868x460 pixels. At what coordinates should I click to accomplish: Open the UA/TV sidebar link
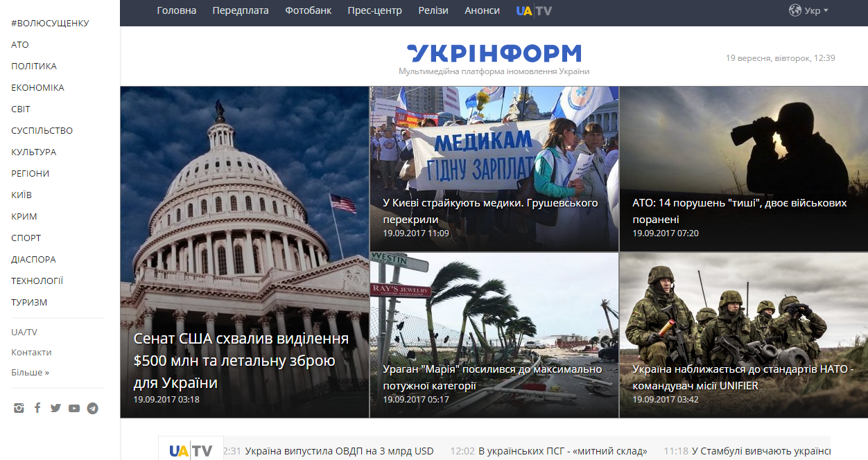24,332
